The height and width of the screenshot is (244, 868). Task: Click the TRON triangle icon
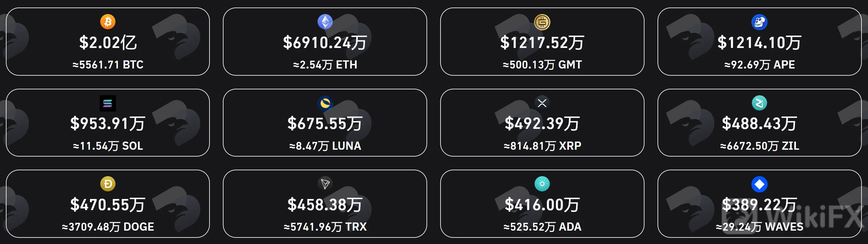(325, 184)
